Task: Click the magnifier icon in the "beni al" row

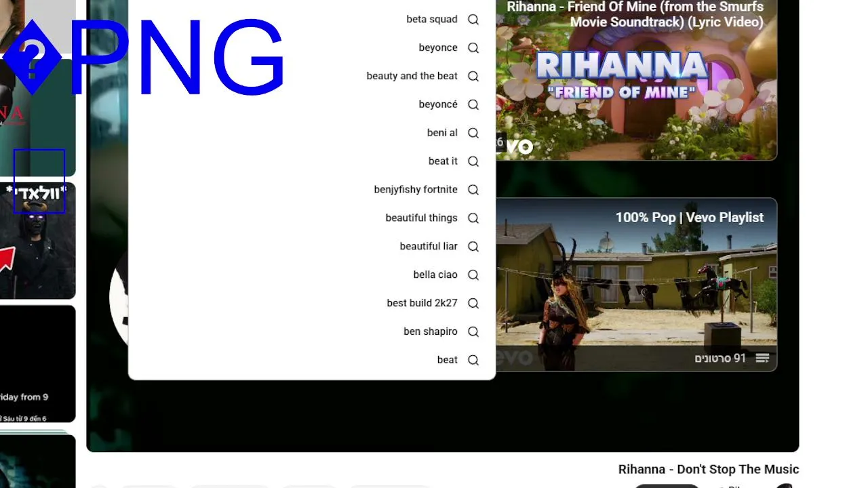Action: [x=473, y=134]
